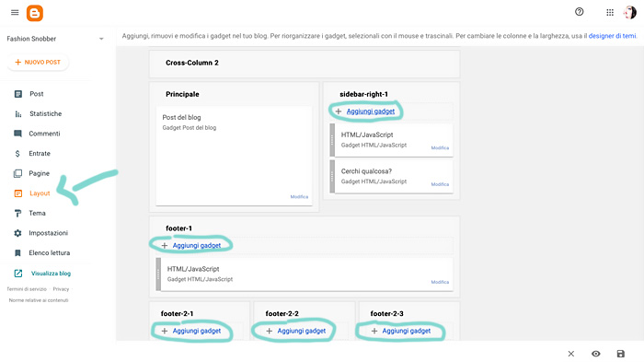Viewport: 644px width, 362px height.
Task: Open the Privacy link
Action: tap(61, 289)
